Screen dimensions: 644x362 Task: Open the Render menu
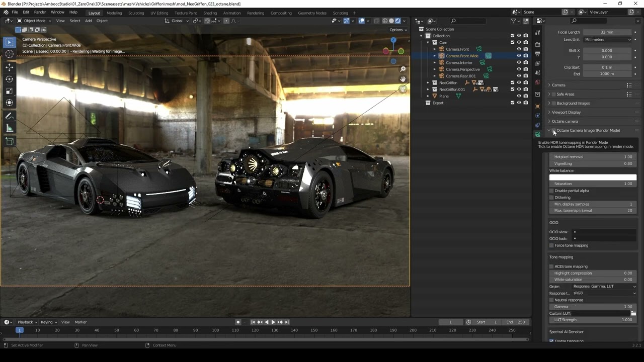[x=40, y=12]
